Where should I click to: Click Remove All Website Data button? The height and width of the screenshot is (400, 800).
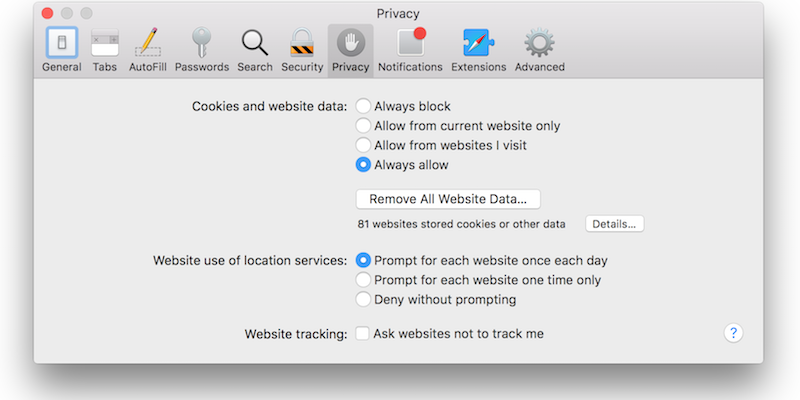(448, 199)
